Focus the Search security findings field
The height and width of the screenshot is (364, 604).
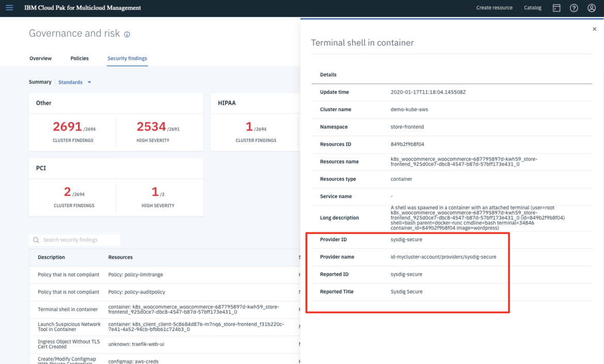click(x=74, y=240)
